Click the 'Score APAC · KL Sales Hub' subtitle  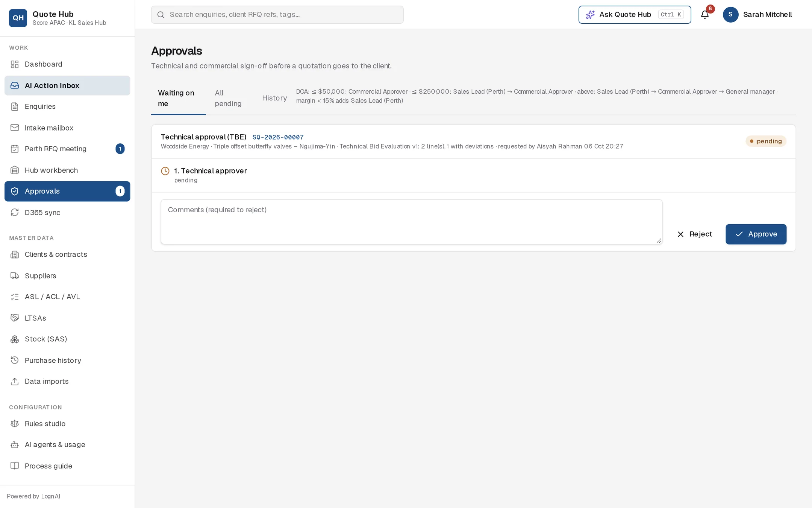[69, 23]
